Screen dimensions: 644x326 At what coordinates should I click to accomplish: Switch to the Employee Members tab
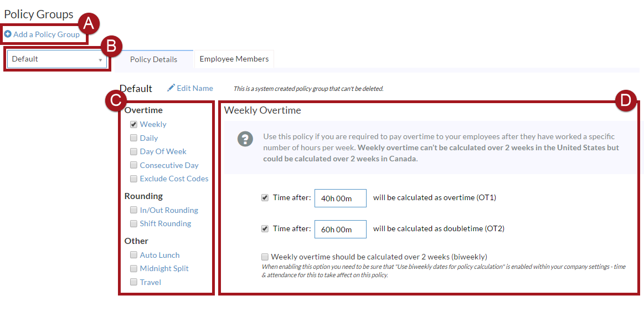(234, 59)
